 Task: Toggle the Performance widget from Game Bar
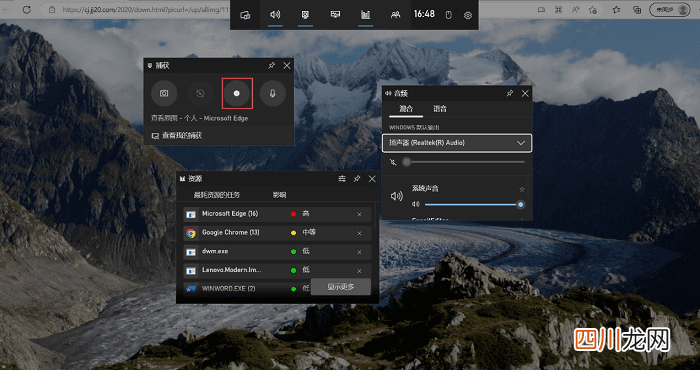(x=335, y=15)
